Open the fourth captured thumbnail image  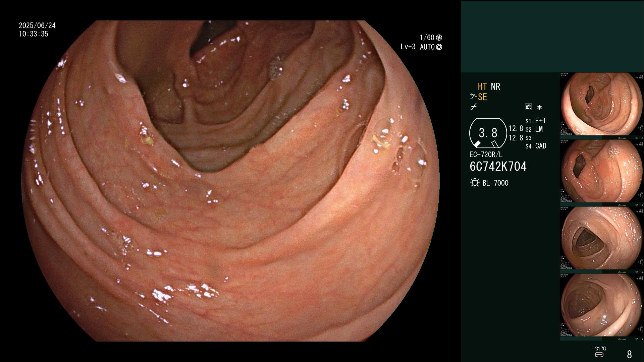click(x=602, y=305)
